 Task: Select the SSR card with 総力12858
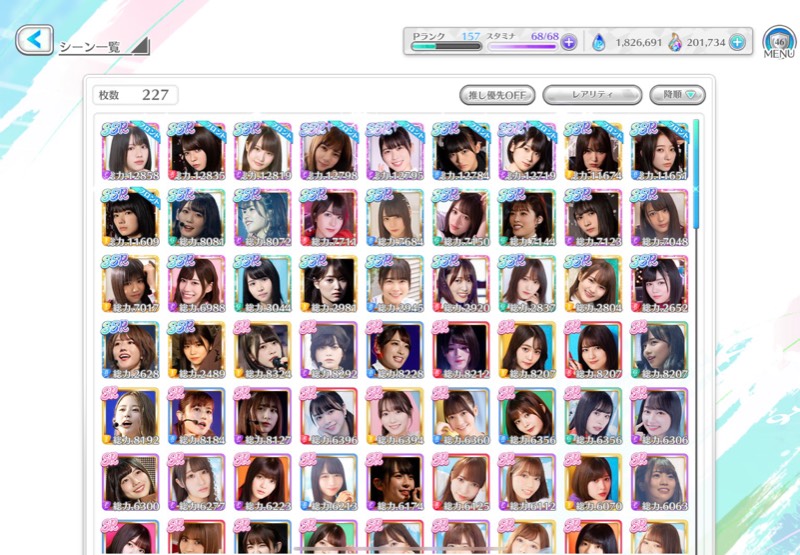[x=131, y=152]
